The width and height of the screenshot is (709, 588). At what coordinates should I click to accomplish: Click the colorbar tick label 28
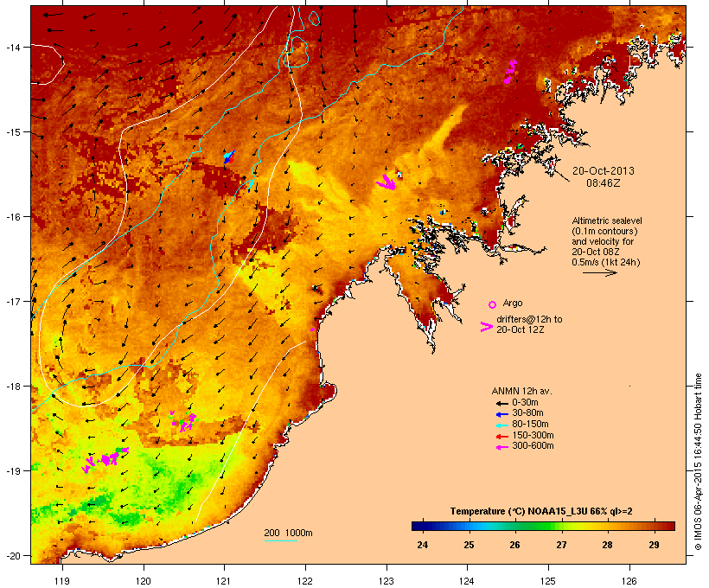607,545
